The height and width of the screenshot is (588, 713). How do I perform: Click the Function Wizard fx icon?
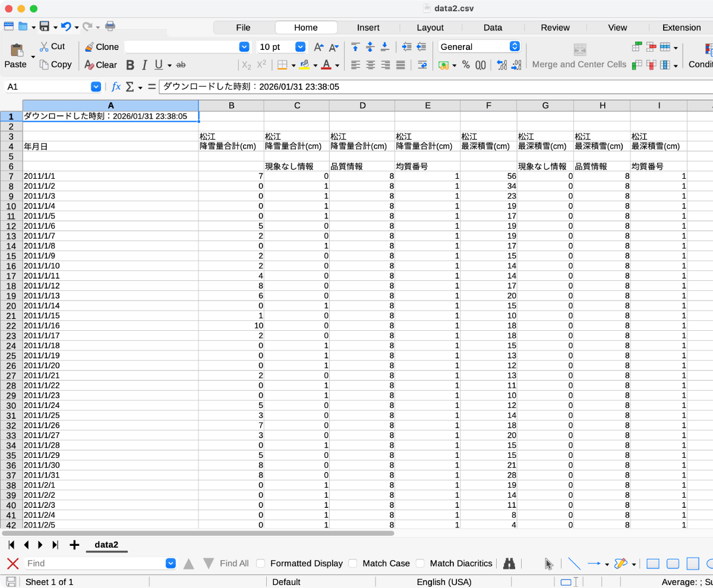point(116,87)
